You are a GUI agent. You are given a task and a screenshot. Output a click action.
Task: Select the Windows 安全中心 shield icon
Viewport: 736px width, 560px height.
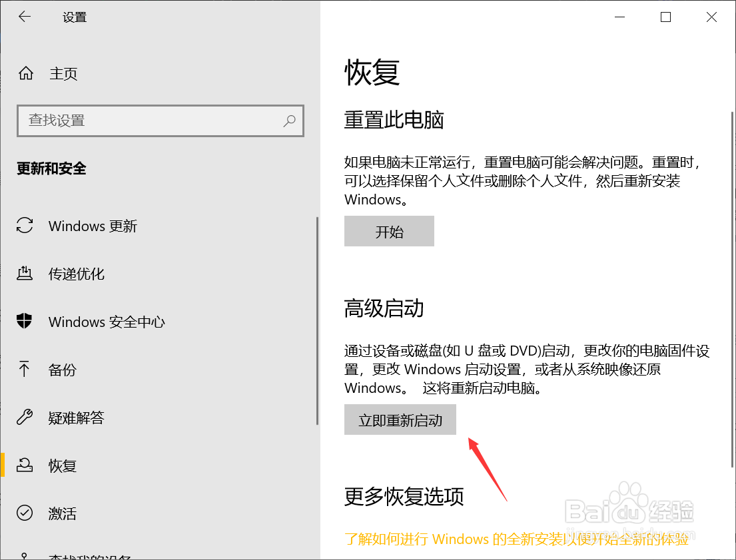tap(24, 322)
